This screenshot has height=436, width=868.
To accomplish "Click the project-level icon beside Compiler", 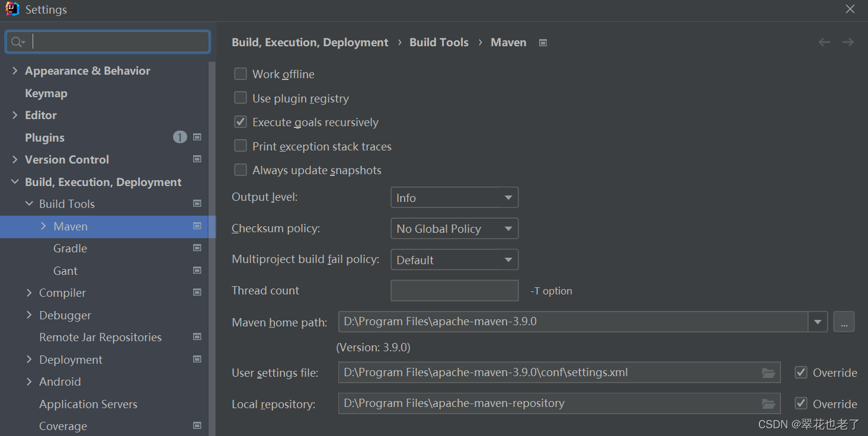I will pyautogui.click(x=197, y=292).
